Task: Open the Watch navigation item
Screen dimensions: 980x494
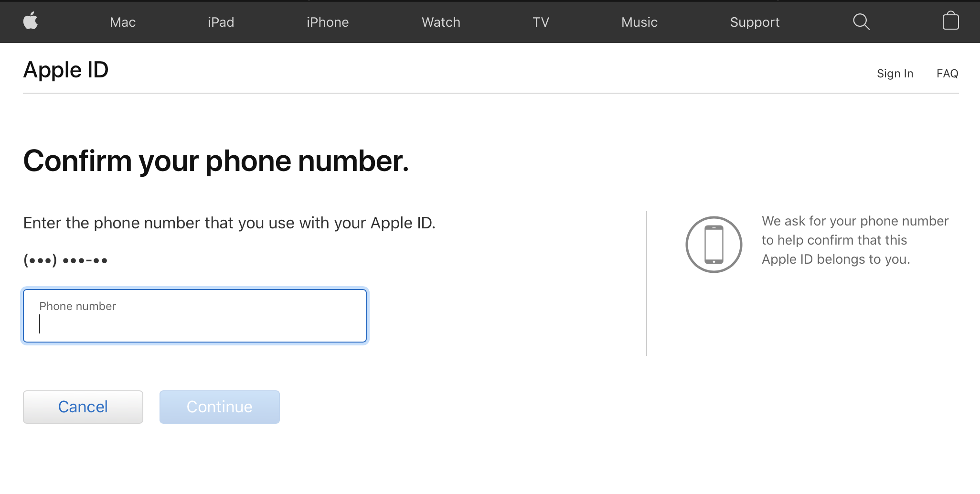Action: click(x=440, y=22)
